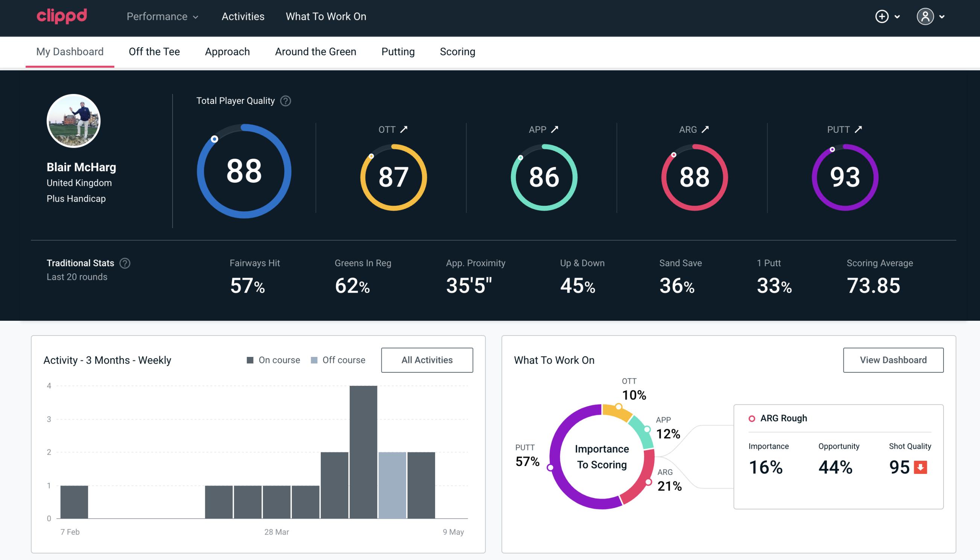The width and height of the screenshot is (980, 560).
Task: Click the PUTT performance score circle
Action: pyautogui.click(x=844, y=176)
